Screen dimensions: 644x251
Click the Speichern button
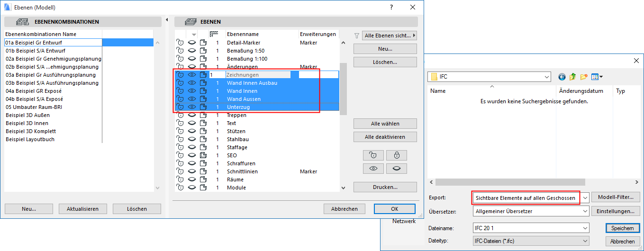[x=622, y=228]
